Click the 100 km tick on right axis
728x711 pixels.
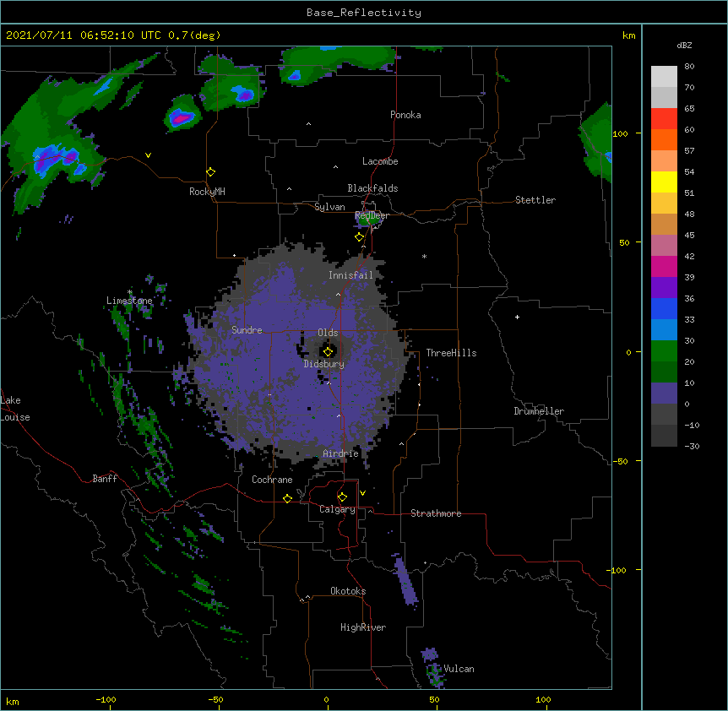[x=620, y=133]
